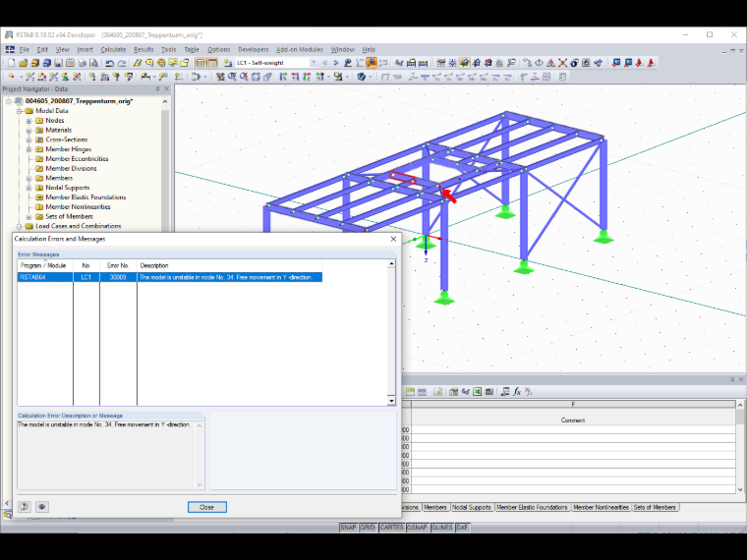The height and width of the screenshot is (560, 747).
Task: Select the error row about node No. 34
Action: pos(170,277)
